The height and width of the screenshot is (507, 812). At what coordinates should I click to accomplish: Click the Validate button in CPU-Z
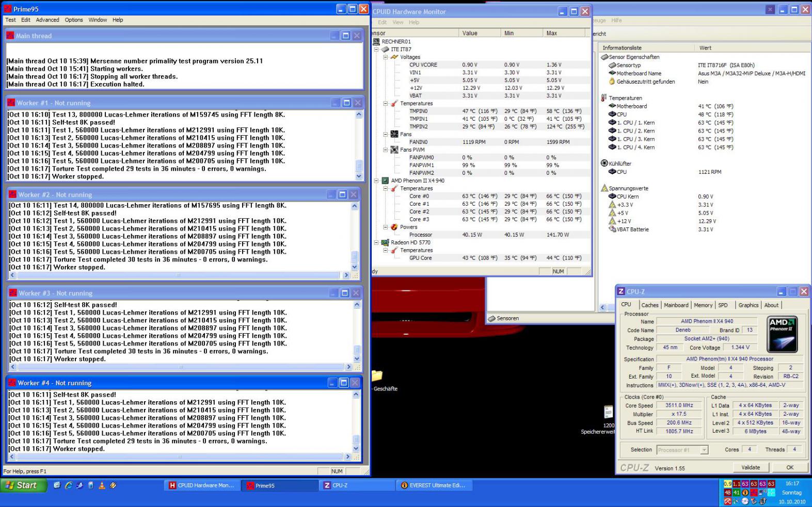751,467
